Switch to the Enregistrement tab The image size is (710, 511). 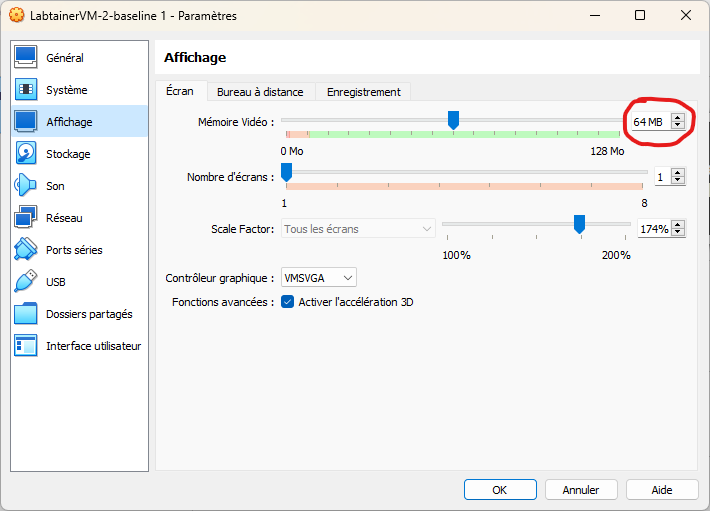coord(363,92)
